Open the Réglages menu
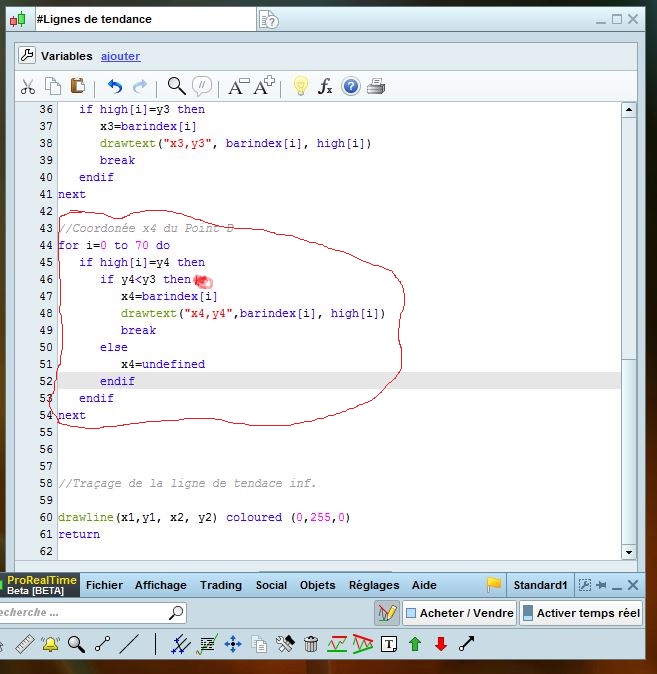 point(373,585)
